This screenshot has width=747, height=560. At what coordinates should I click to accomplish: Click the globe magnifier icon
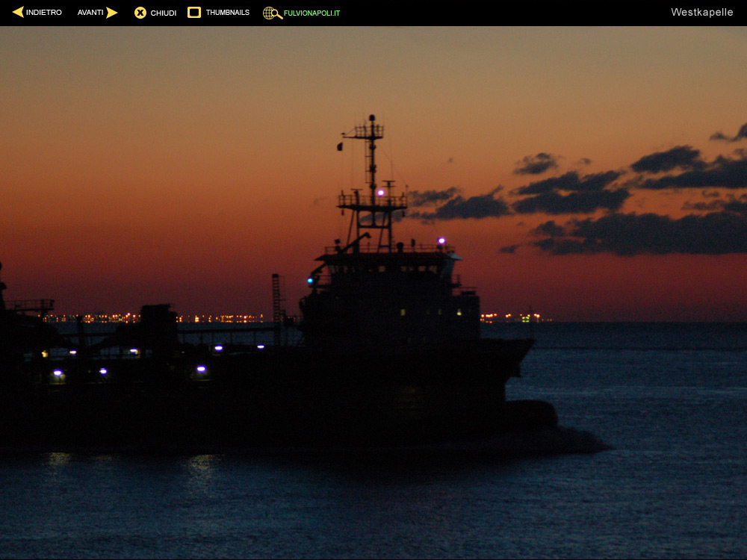(x=273, y=13)
